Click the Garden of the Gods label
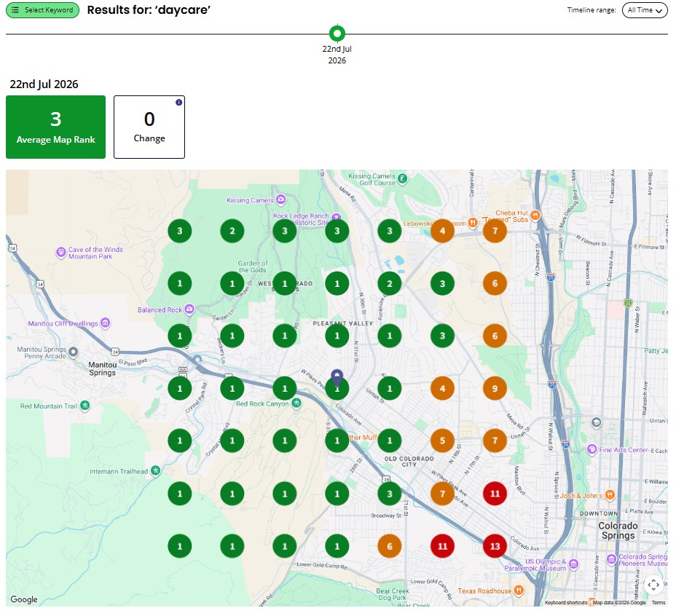 pyautogui.click(x=253, y=266)
